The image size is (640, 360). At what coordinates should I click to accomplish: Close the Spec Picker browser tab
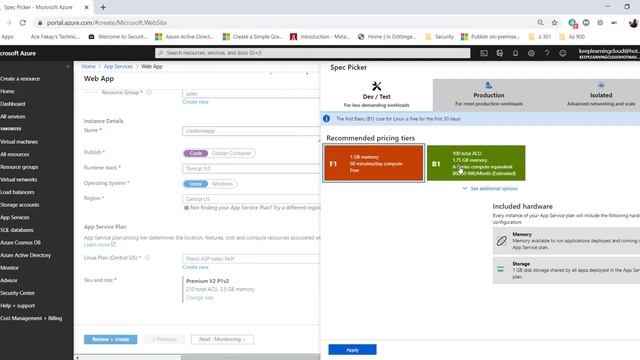(x=87, y=7)
